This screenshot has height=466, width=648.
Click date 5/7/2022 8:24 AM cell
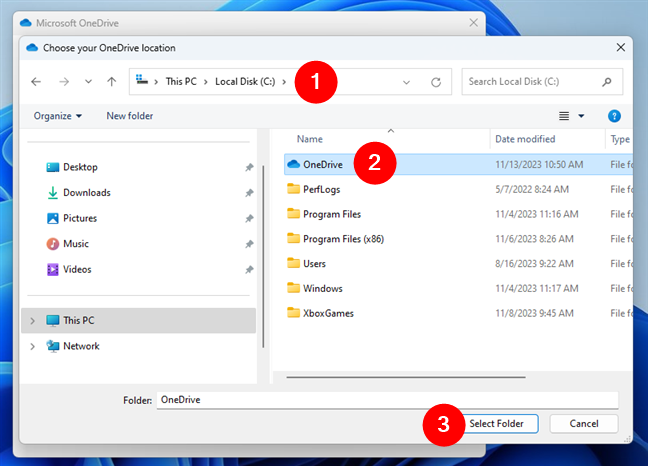click(532, 189)
